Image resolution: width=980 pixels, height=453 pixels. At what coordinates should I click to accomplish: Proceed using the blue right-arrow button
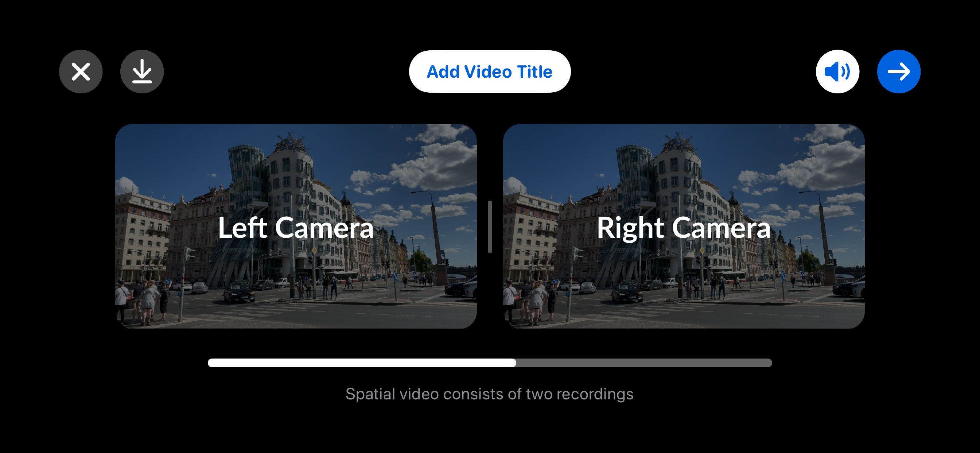point(899,71)
